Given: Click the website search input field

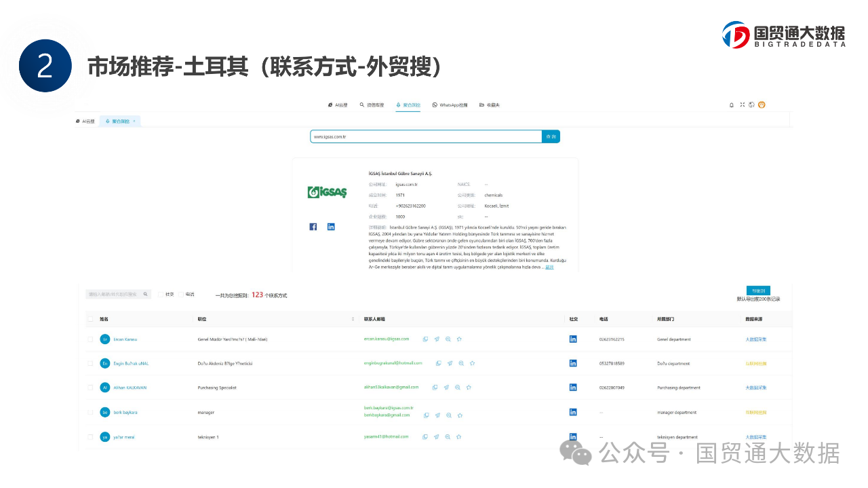Looking at the screenshot, I should point(426,136).
